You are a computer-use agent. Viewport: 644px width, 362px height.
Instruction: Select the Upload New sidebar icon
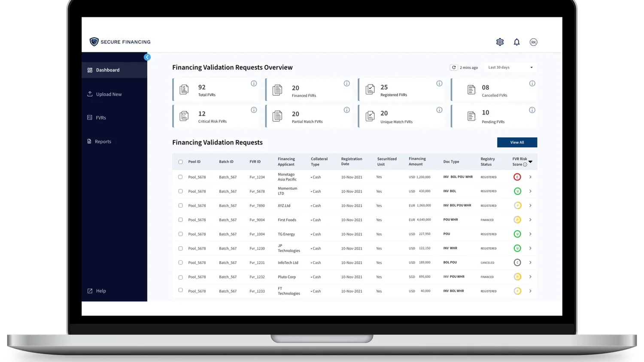[x=90, y=94]
